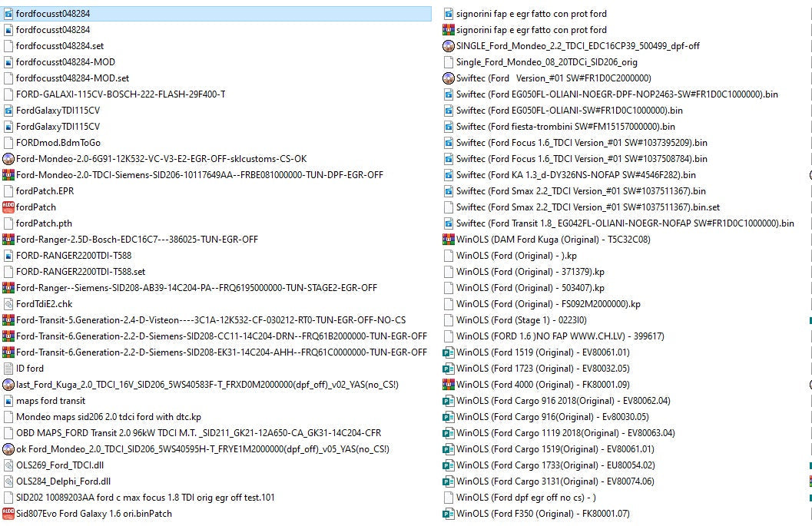Screen dimensions: 812x526
Task: Select Swiftec Ford KA 1.3_d bin file
Action: (x=575, y=175)
